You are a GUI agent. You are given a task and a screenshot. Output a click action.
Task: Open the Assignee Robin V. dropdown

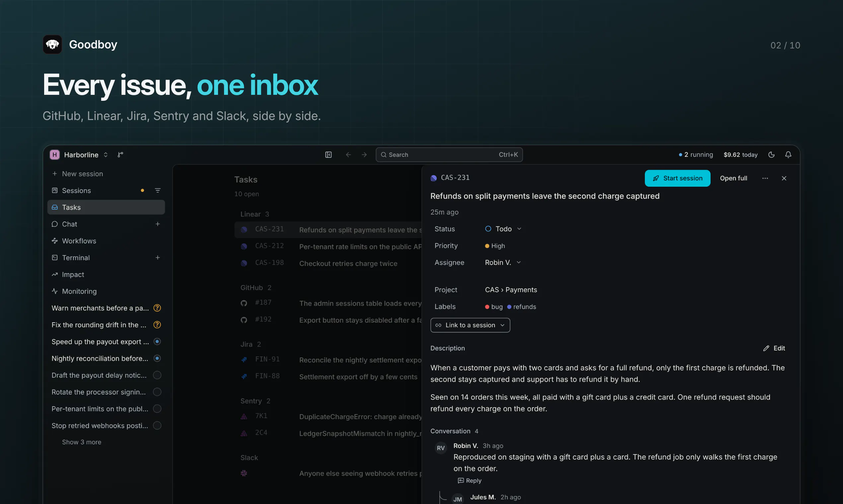tap(503, 263)
